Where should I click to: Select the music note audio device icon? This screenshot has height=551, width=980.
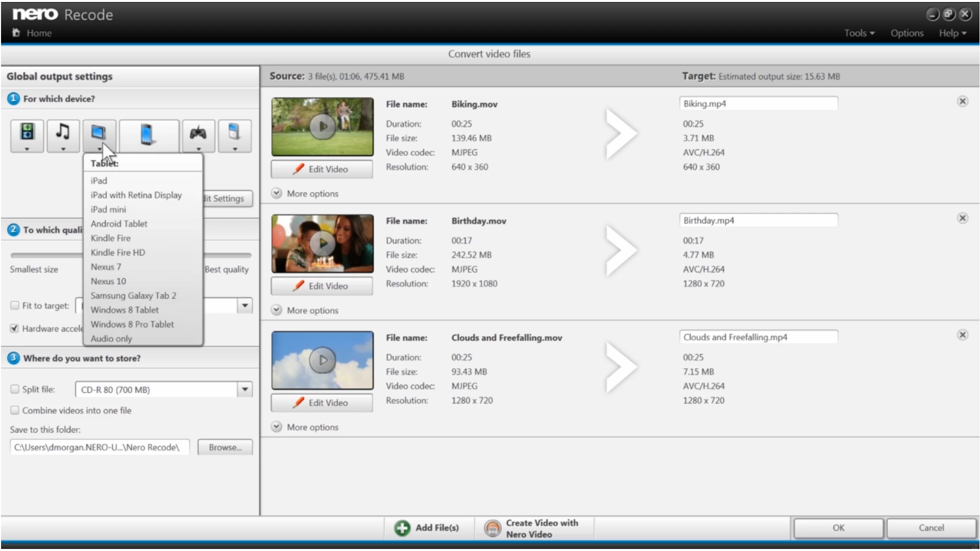tap(63, 136)
